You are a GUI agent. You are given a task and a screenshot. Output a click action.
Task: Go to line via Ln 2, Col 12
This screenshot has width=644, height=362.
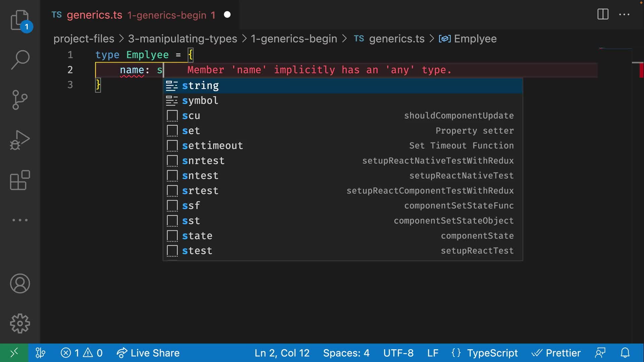282,353
